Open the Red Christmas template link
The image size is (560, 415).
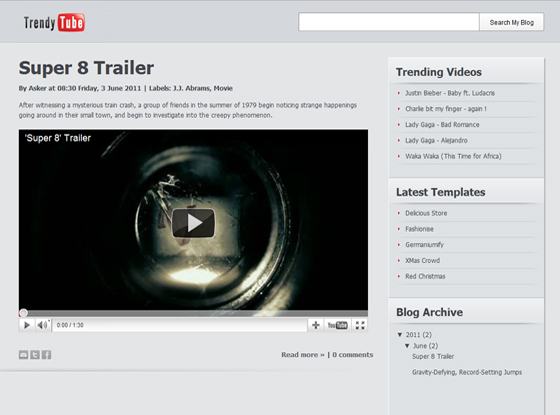pyautogui.click(x=425, y=276)
